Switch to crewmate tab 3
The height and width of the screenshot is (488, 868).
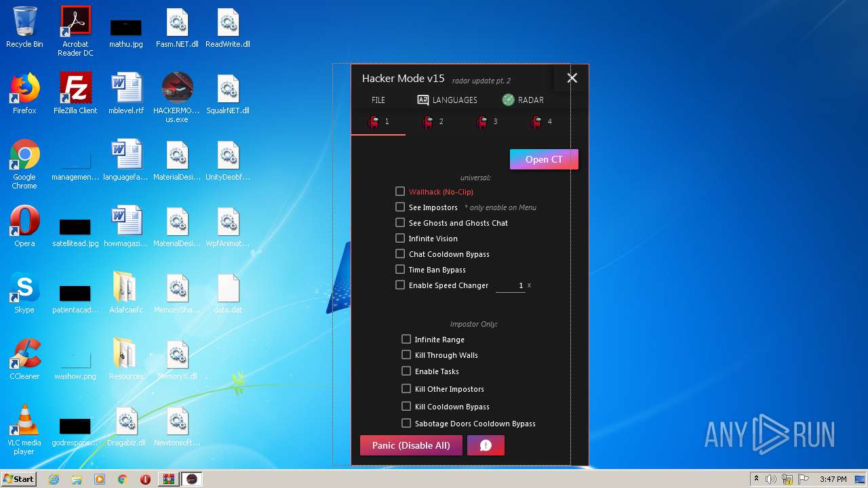(487, 122)
